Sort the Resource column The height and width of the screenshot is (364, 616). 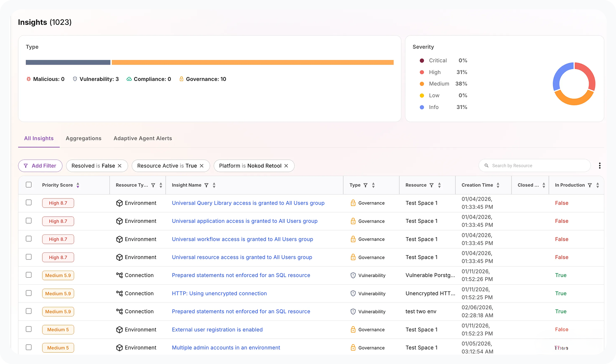click(x=439, y=185)
